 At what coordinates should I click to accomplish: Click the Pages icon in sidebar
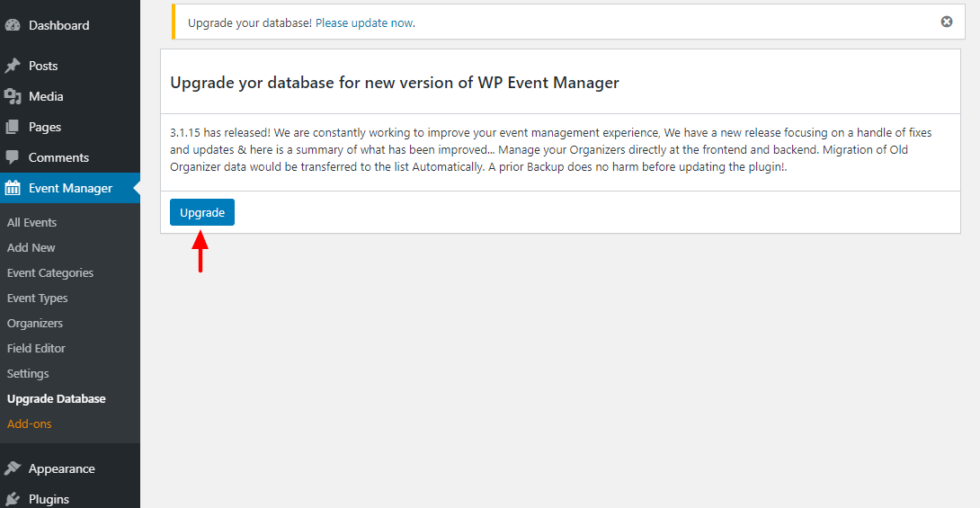click(13, 127)
